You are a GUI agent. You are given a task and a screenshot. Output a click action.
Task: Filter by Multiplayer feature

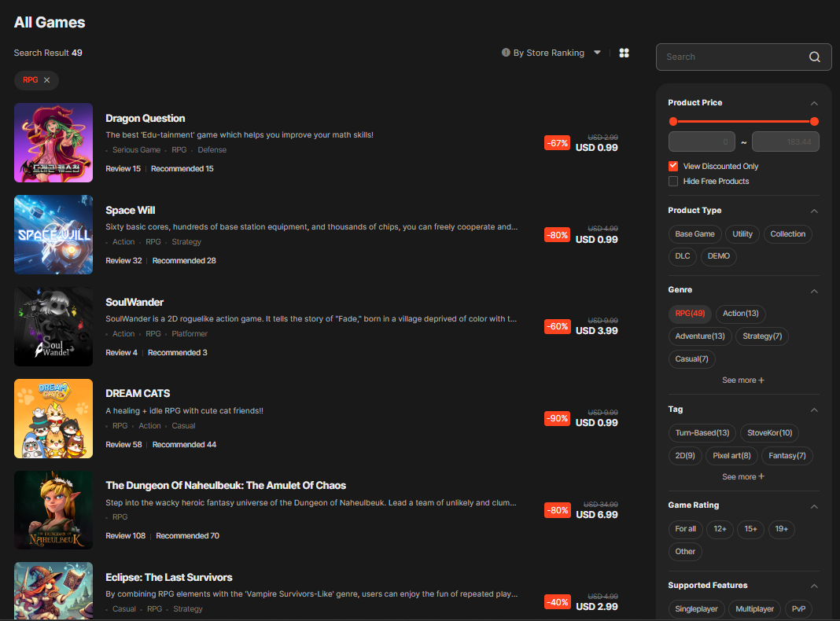tap(754, 609)
